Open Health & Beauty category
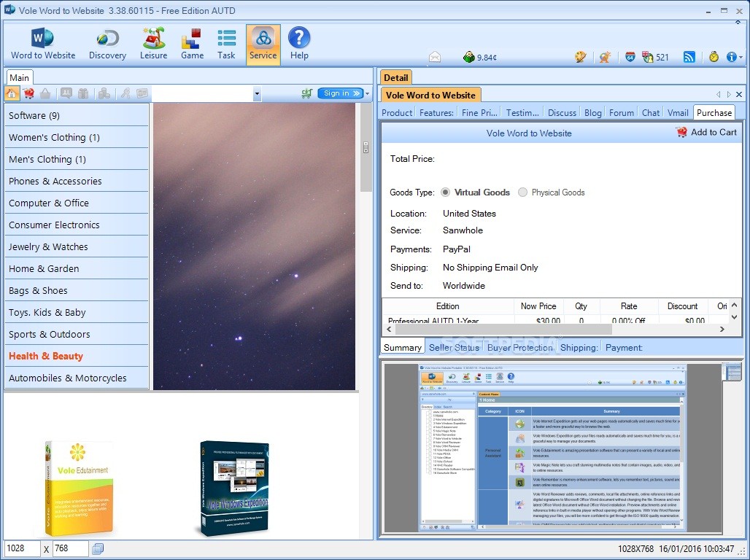This screenshot has width=750, height=560. tap(77, 356)
